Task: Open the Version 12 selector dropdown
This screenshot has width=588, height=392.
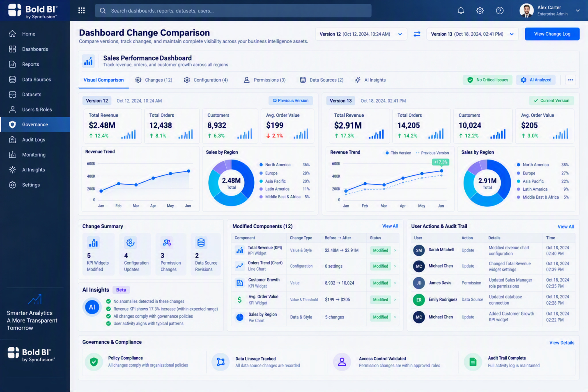Action: pyautogui.click(x=361, y=34)
